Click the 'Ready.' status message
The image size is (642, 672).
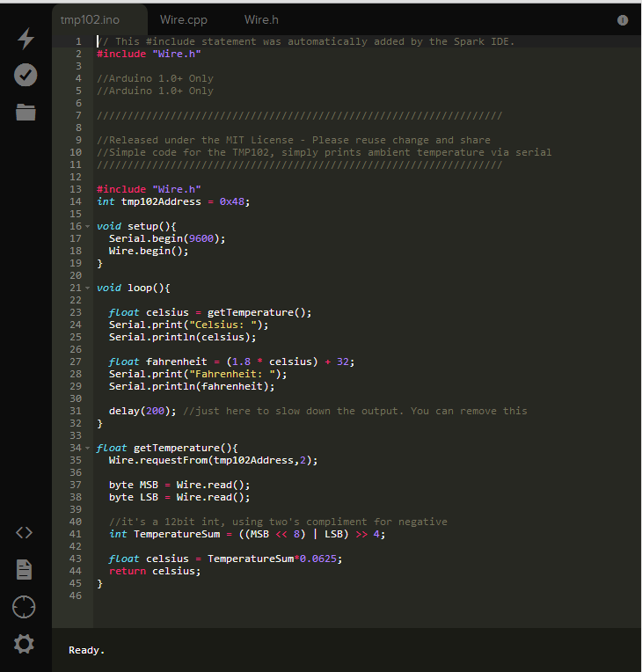click(86, 650)
